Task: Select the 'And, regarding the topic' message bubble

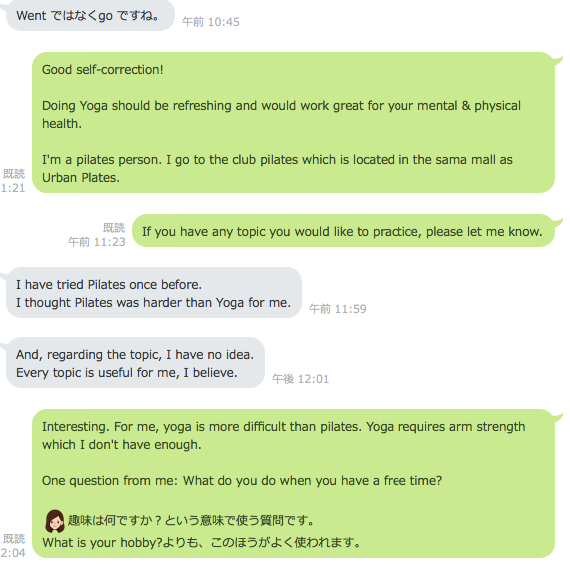Action: point(135,363)
